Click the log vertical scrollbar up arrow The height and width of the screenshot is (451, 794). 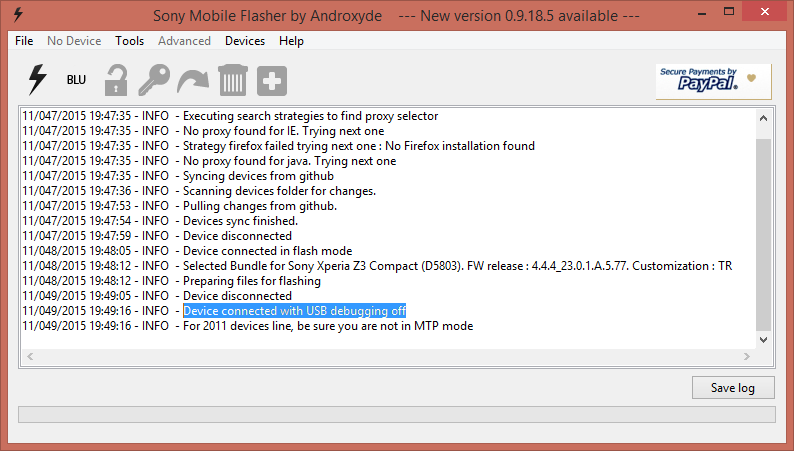[763, 118]
